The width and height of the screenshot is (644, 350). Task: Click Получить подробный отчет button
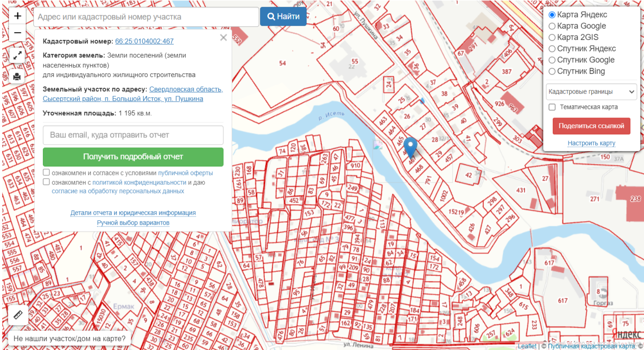click(x=133, y=157)
